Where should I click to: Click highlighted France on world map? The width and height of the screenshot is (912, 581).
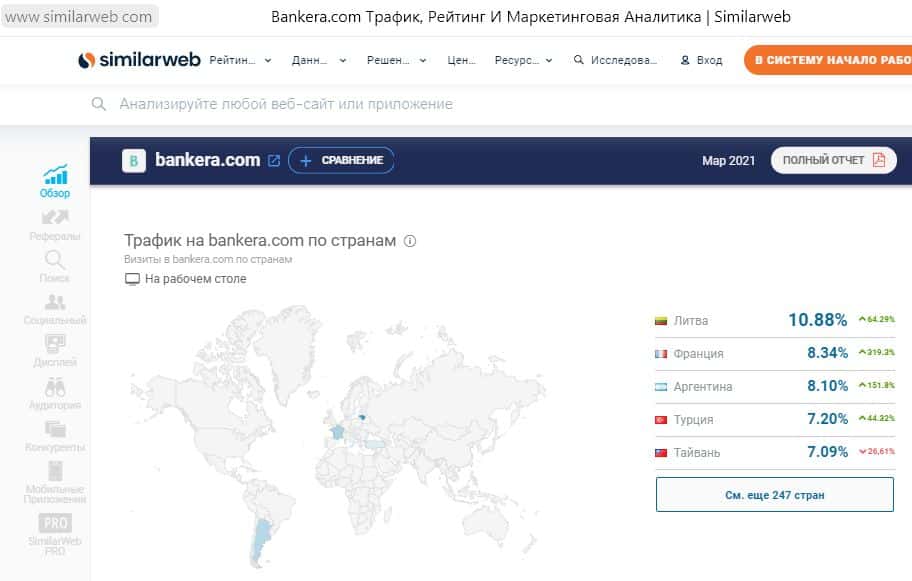point(337,432)
